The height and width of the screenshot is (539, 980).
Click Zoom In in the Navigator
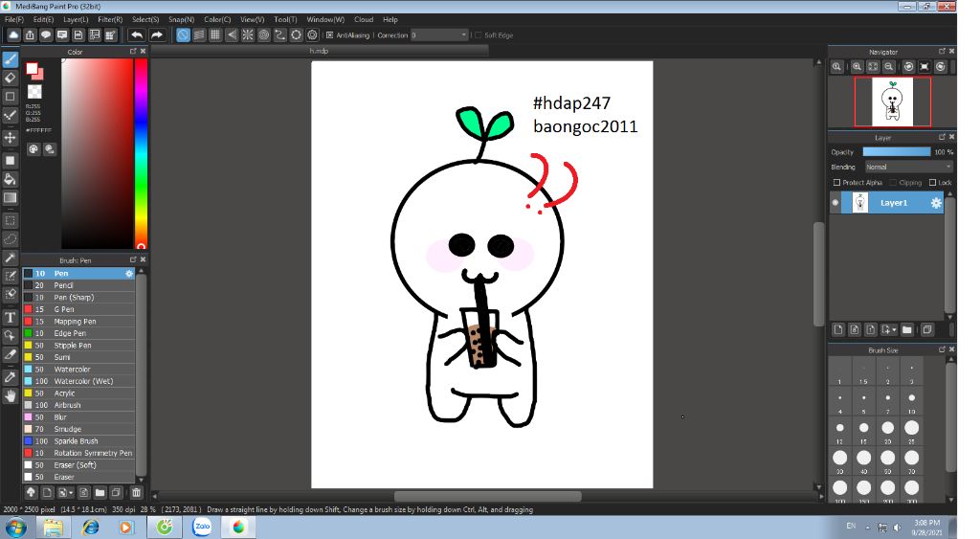click(x=857, y=67)
